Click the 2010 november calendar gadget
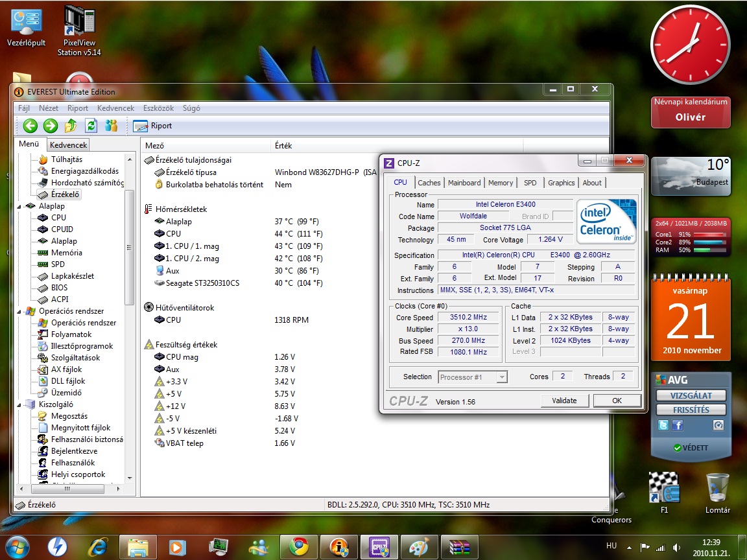 point(691,318)
